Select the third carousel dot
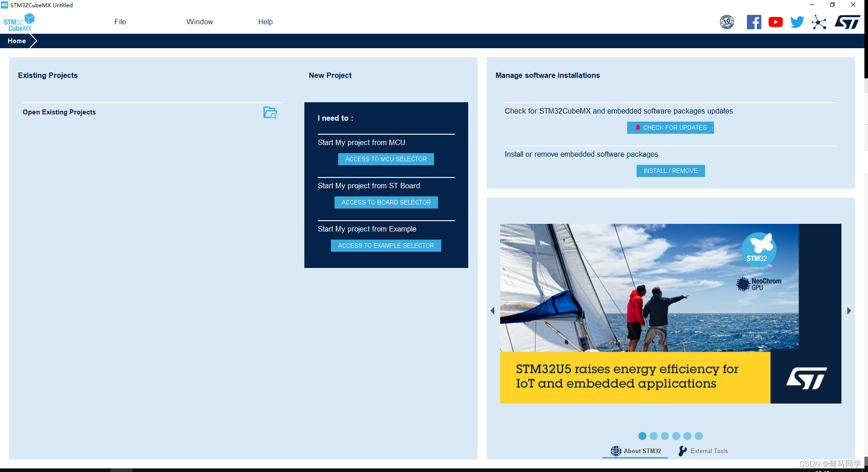The image size is (868, 472). pyautogui.click(x=665, y=436)
